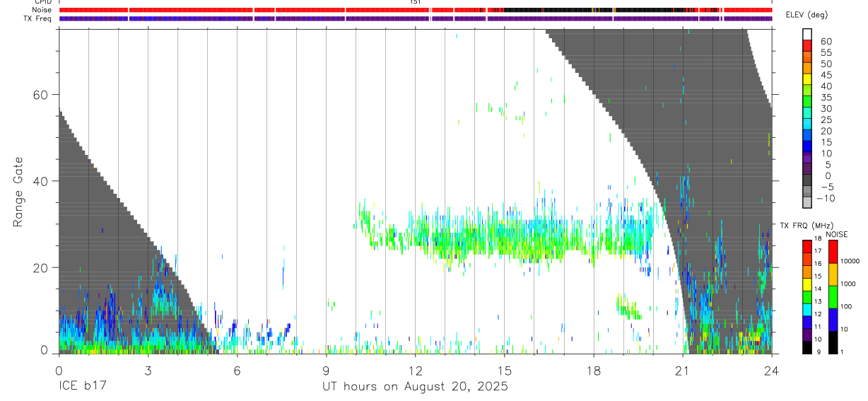Click the purple TX Freq status bar strip
The image size is (868, 401).
[x=415, y=18]
